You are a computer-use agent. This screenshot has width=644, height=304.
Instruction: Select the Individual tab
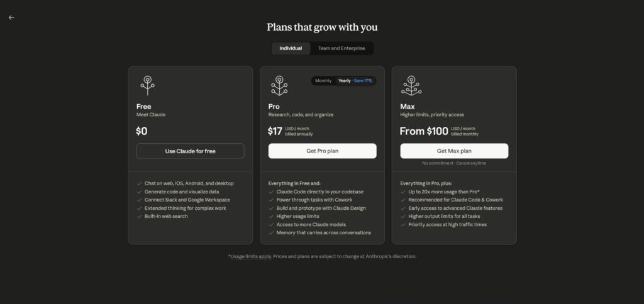291,48
